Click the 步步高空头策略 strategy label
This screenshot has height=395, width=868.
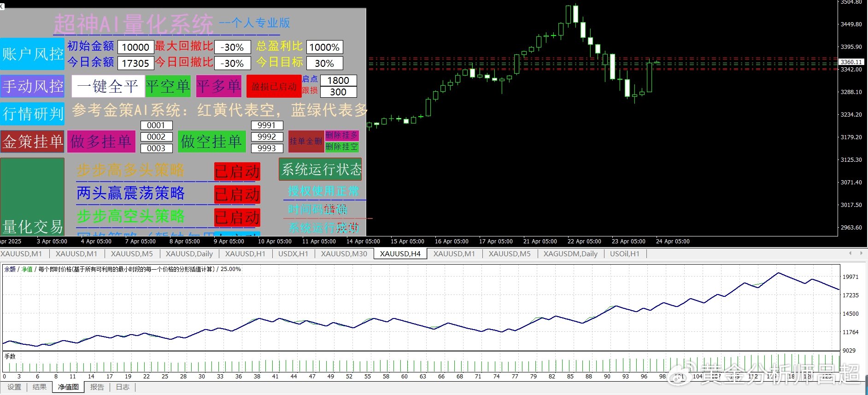tap(130, 216)
